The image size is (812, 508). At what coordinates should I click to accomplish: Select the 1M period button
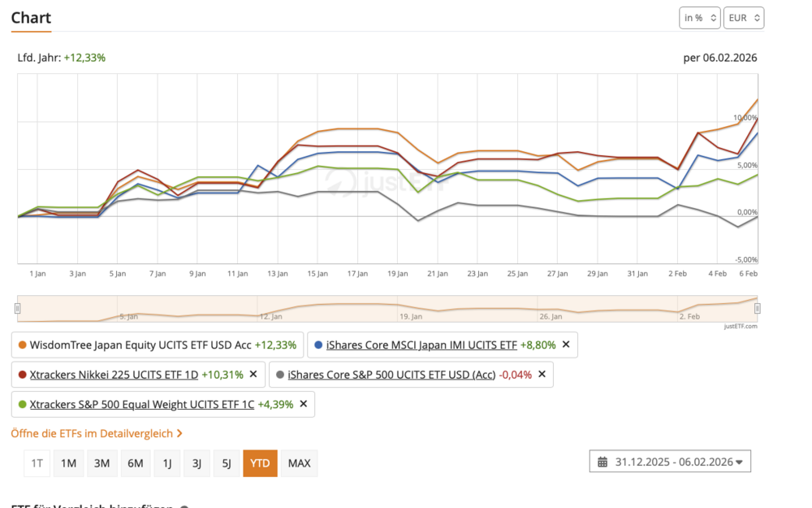pos(69,463)
